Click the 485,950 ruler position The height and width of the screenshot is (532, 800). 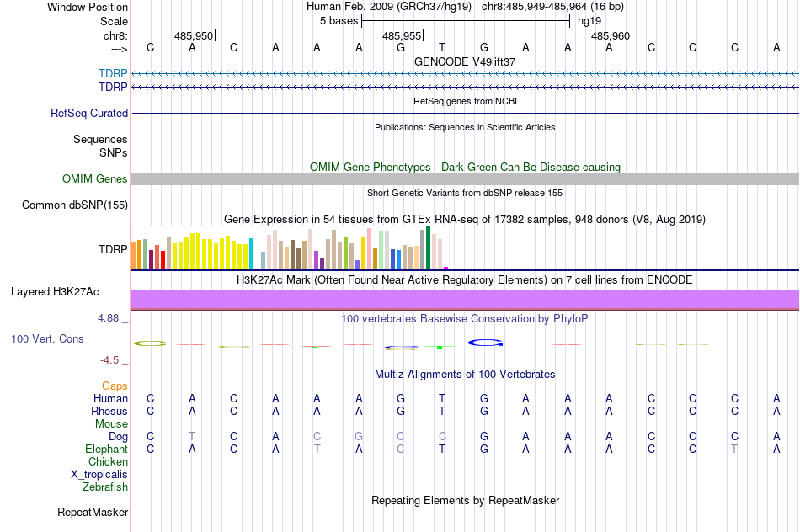pyautogui.click(x=194, y=35)
